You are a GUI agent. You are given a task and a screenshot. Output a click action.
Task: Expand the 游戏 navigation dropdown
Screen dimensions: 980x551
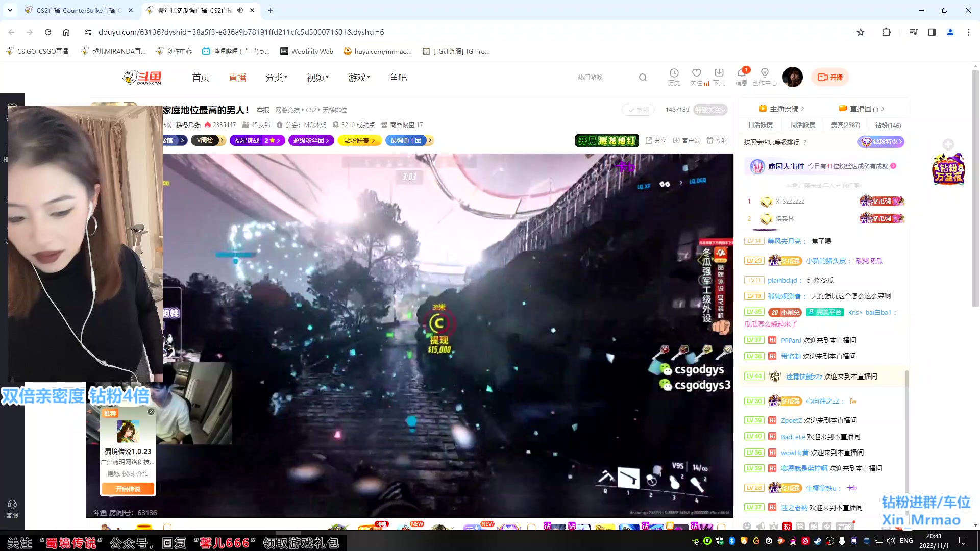click(359, 78)
